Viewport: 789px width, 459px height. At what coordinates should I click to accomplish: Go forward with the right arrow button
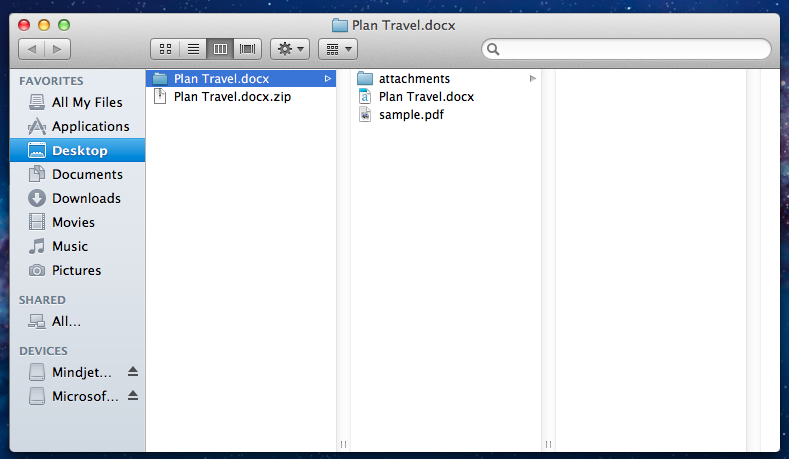point(57,49)
